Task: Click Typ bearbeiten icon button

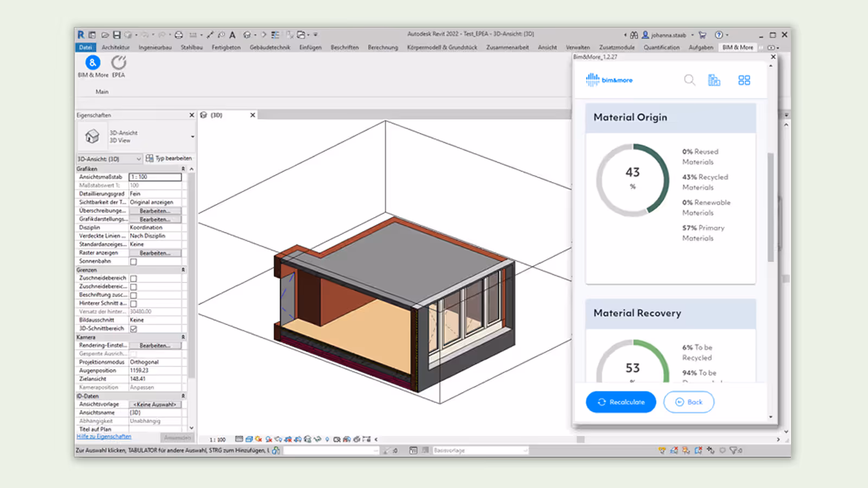Action: tap(168, 158)
